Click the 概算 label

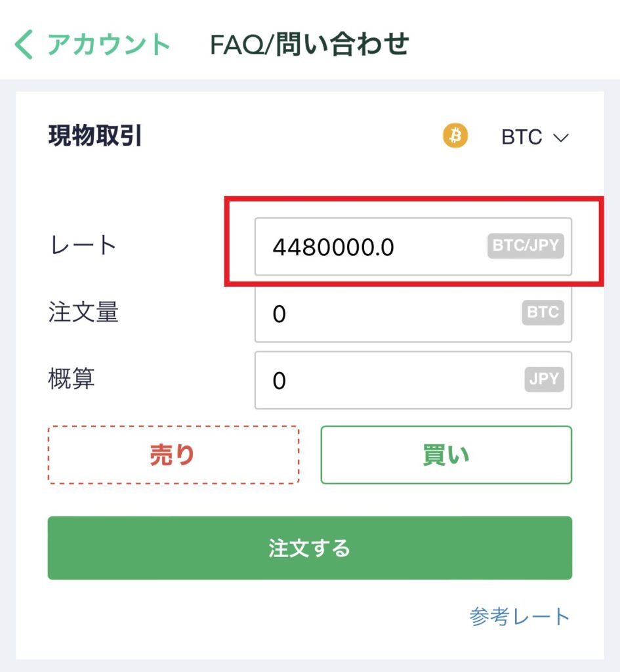coord(71,379)
